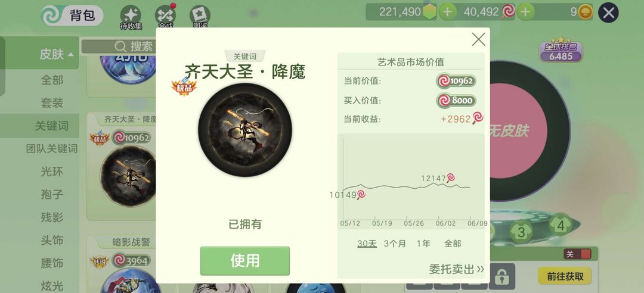
Task: Click the padlock icon
Action: coord(501,277)
